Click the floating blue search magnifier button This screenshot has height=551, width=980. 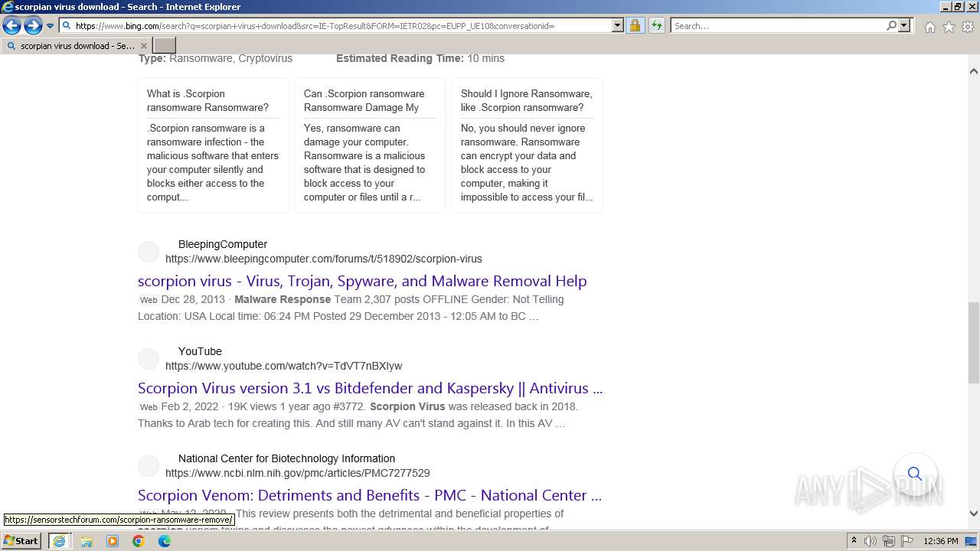(914, 474)
